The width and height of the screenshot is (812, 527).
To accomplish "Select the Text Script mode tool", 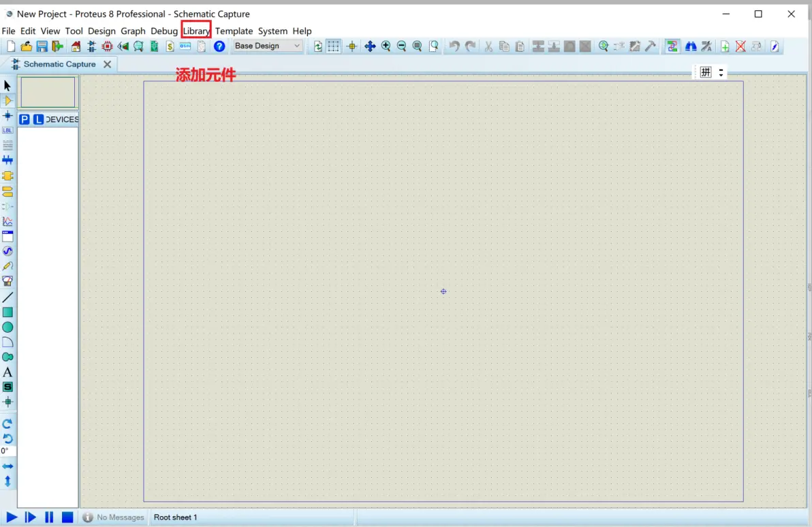I will pyautogui.click(x=7, y=145).
